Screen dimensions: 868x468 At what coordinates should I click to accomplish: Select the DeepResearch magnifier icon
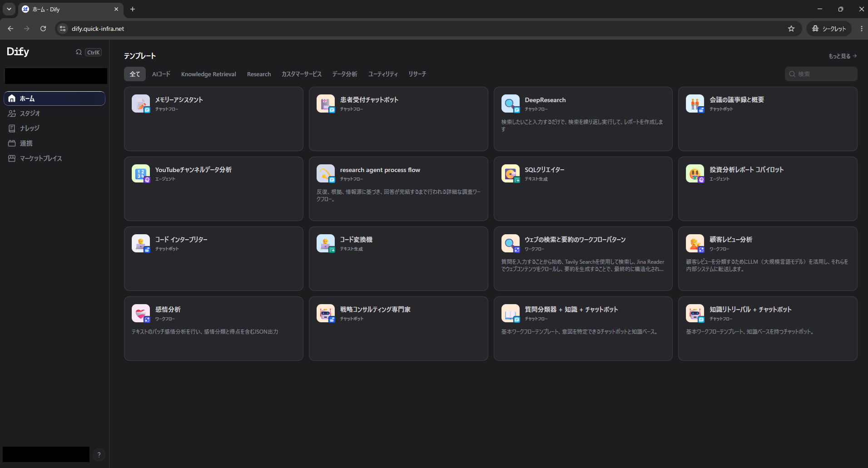(x=511, y=103)
